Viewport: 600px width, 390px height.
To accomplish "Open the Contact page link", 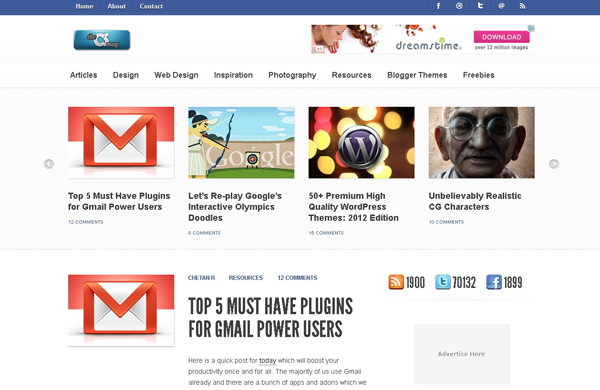I will (x=151, y=6).
